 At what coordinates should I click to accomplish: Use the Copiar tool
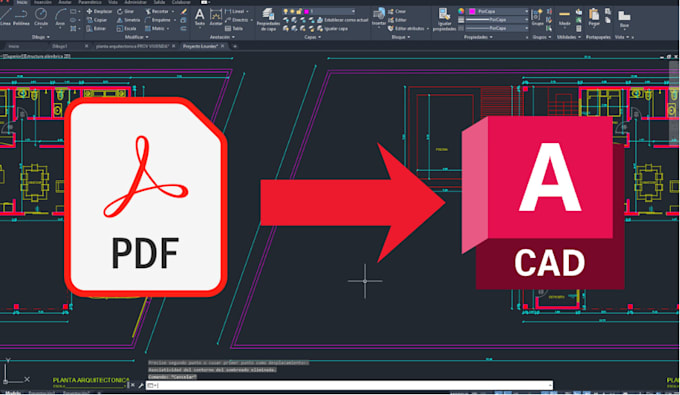(x=97, y=20)
